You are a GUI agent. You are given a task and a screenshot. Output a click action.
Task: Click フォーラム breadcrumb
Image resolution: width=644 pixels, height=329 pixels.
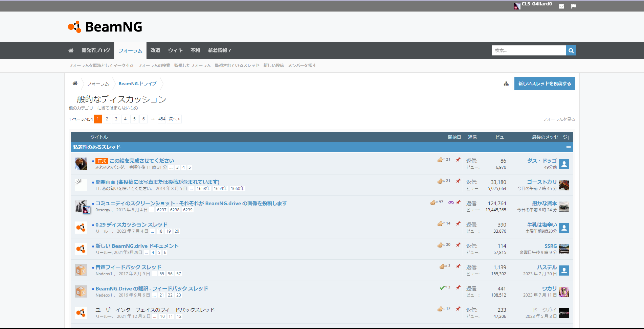(x=98, y=84)
